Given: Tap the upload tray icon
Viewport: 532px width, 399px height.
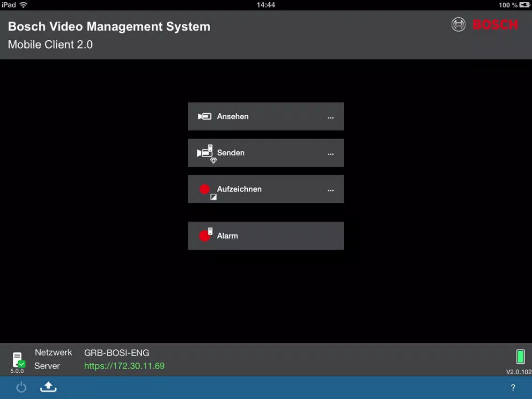Looking at the screenshot, I should pos(48,387).
